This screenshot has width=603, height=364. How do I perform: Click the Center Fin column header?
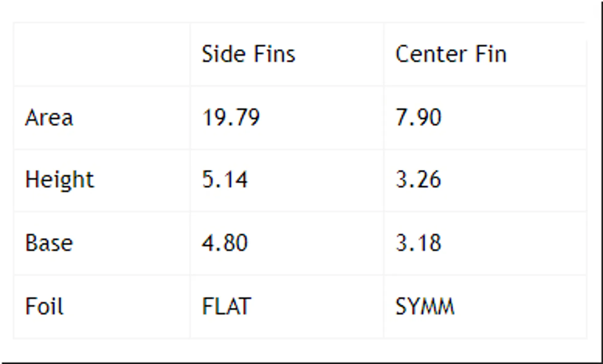point(451,54)
